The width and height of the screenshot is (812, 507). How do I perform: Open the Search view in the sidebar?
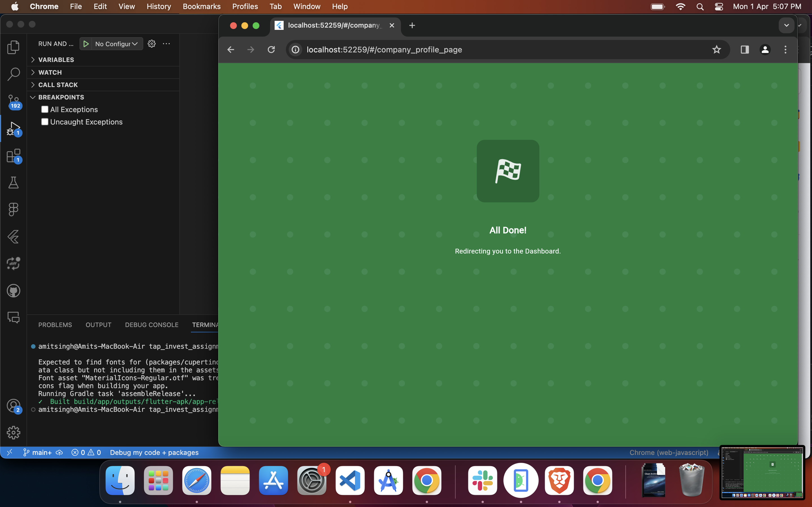coord(14,74)
